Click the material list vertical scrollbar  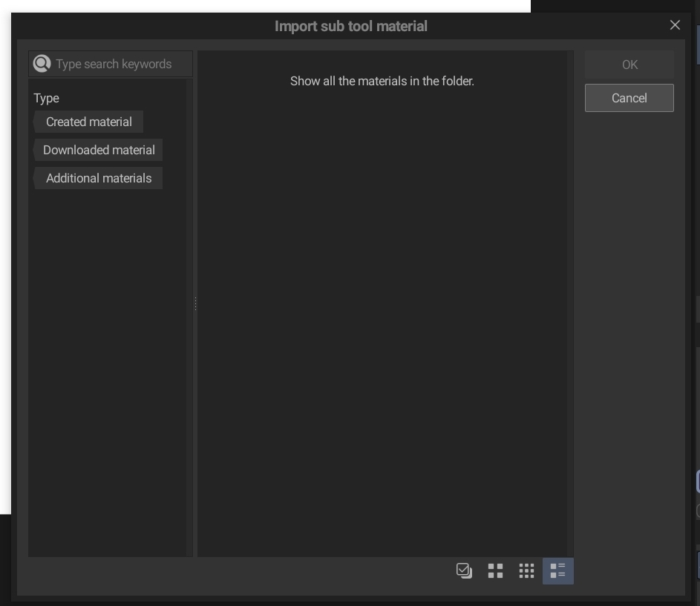tap(570, 303)
